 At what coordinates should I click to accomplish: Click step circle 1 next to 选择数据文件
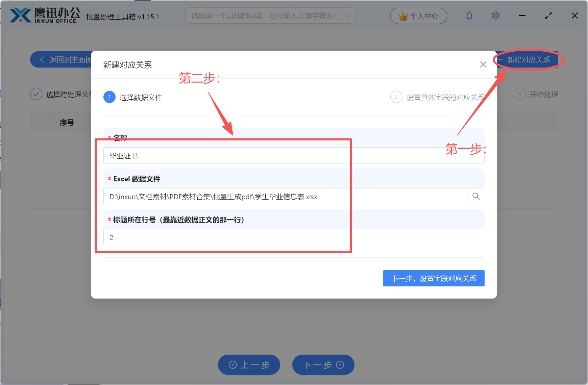tap(109, 97)
